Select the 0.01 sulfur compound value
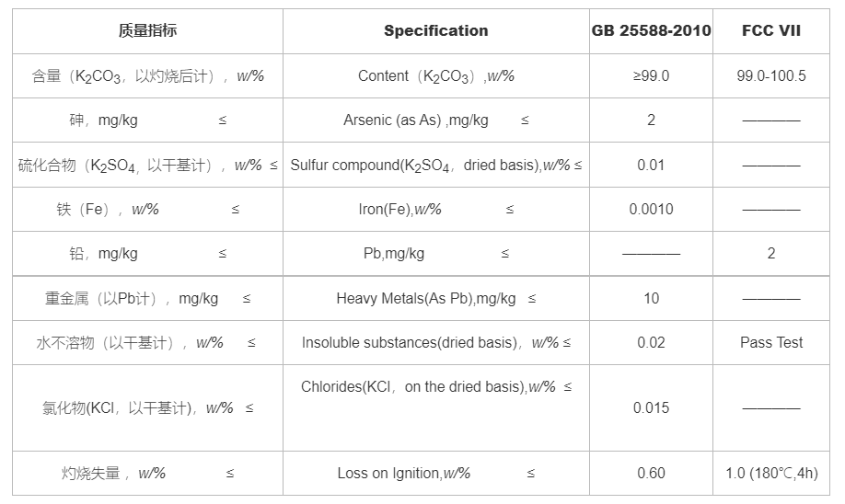This screenshot has width=845, height=504. coord(651,165)
